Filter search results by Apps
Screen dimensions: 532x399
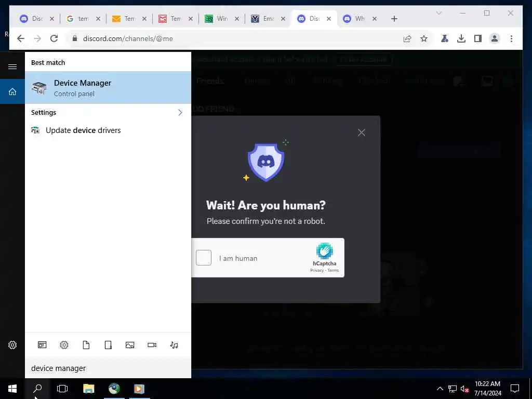click(x=42, y=345)
